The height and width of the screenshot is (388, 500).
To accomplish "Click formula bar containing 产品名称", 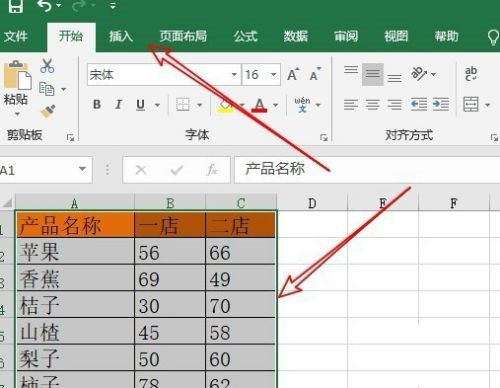I will [x=367, y=170].
